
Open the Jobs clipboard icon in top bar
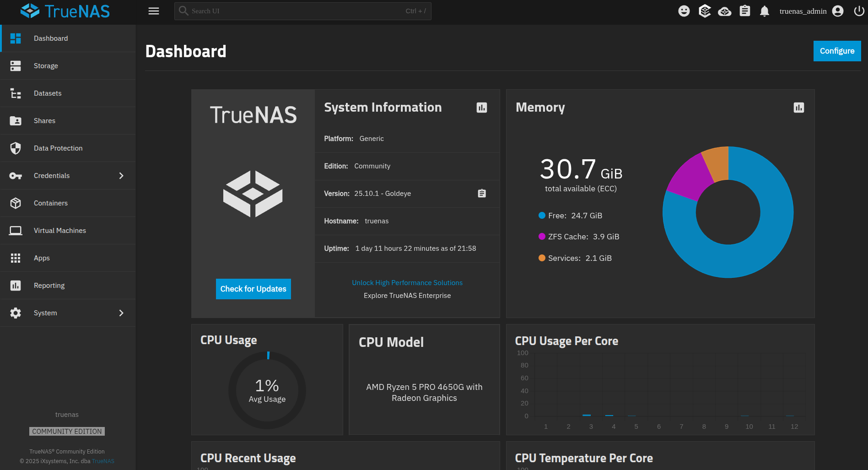coord(745,11)
